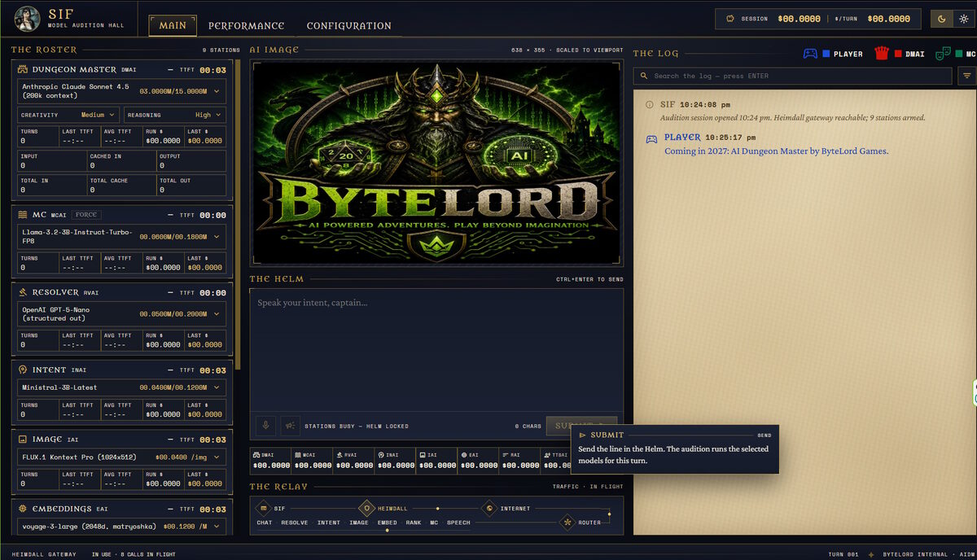This screenshot has width=977, height=560.
Task: Click the Embeddings station gear icon
Action: 23,509
